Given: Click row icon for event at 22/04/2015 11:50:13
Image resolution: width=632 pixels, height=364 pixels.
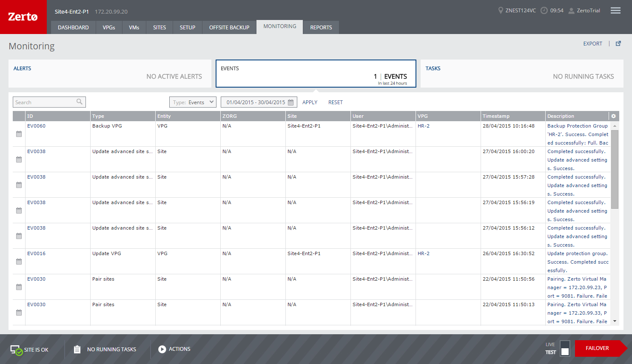Looking at the screenshot, I should [19, 313].
